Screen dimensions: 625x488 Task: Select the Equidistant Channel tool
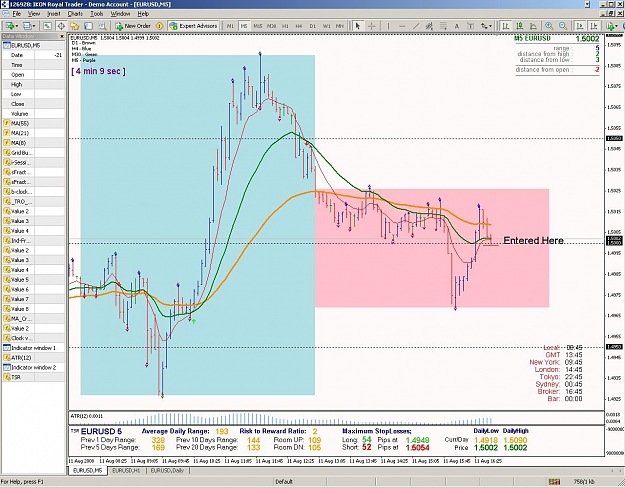429,26
